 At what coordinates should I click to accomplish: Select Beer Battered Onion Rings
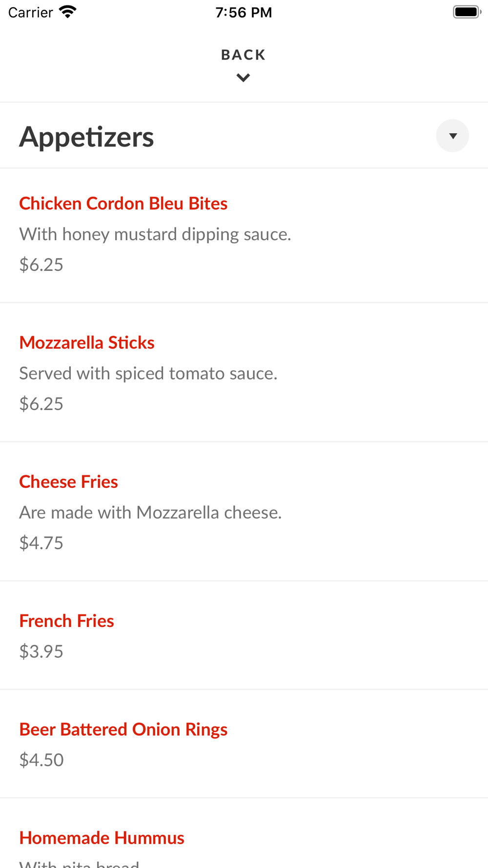click(x=123, y=729)
